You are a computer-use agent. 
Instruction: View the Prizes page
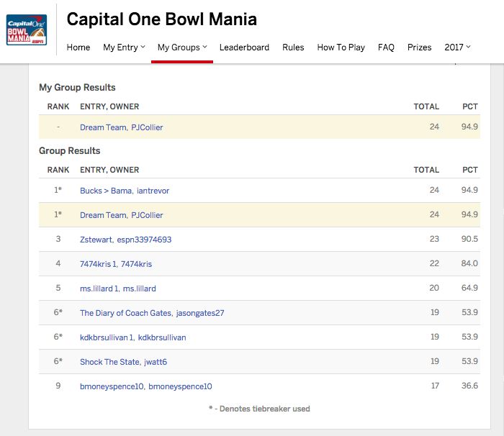pyautogui.click(x=420, y=47)
